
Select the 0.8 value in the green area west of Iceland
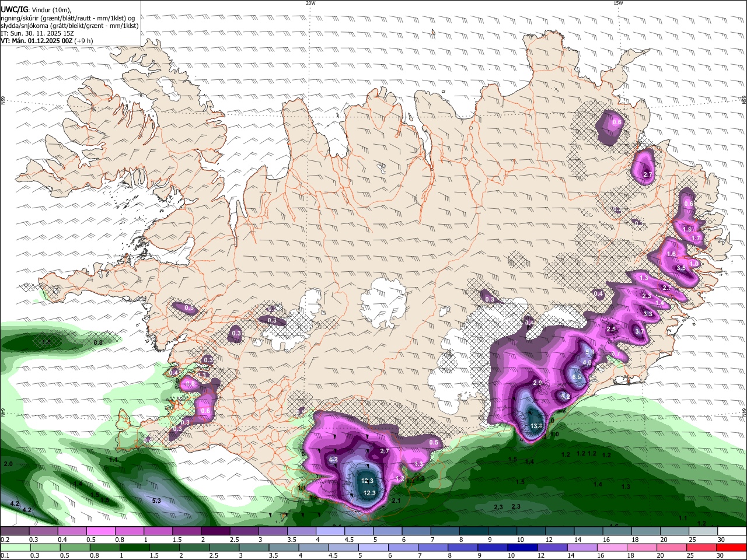pos(98,342)
